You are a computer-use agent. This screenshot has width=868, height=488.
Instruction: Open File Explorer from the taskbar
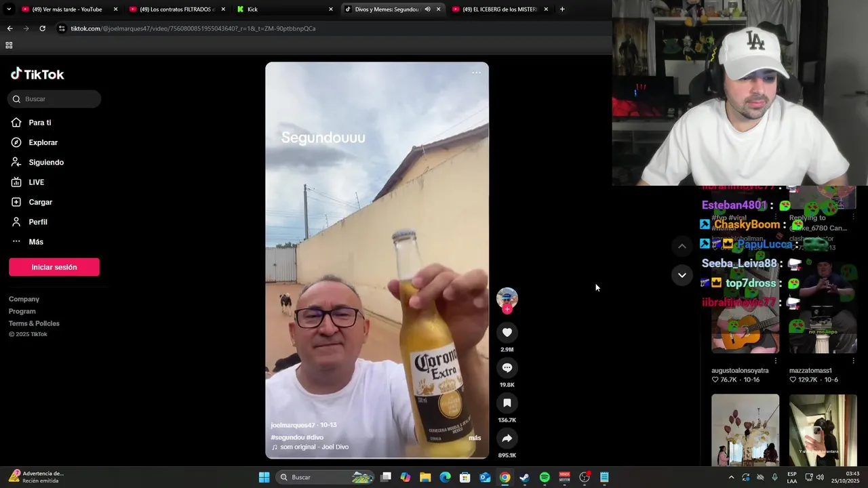pos(425,477)
